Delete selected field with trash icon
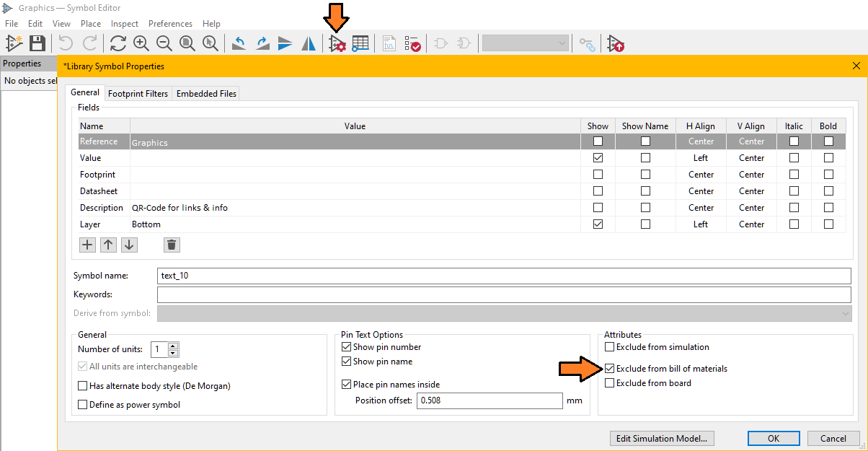 click(172, 245)
